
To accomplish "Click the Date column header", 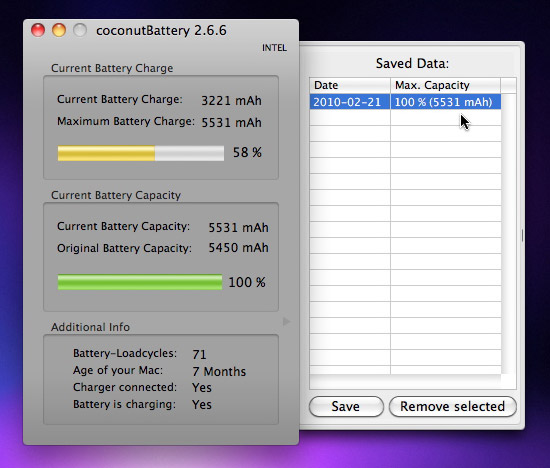I will pyautogui.click(x=350, y=85).
